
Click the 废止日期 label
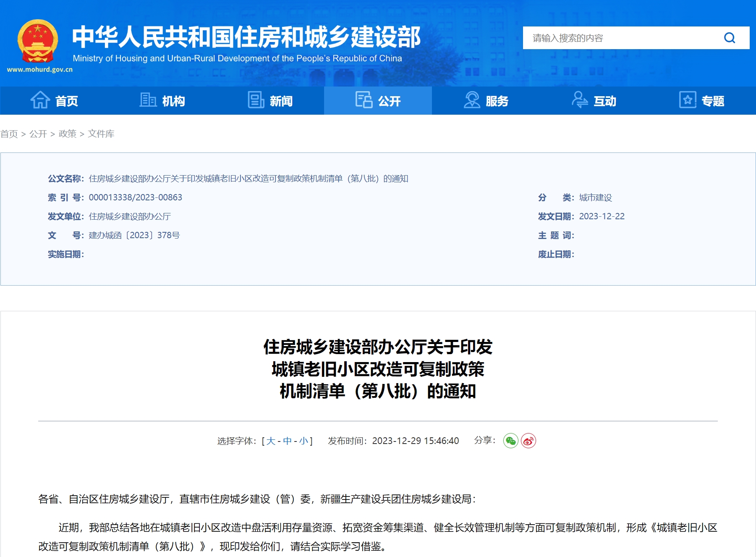(556, 254)
